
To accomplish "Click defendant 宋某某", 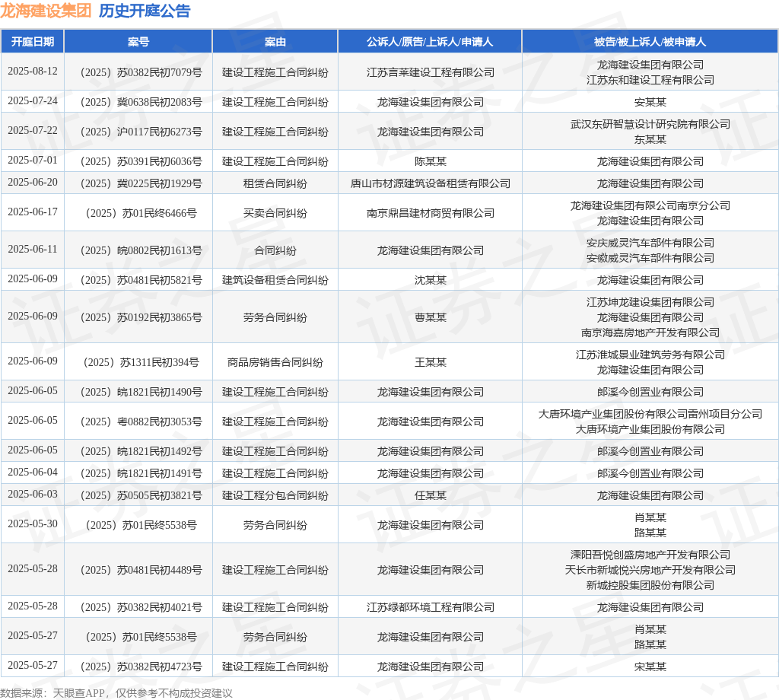I will point(650,667).
